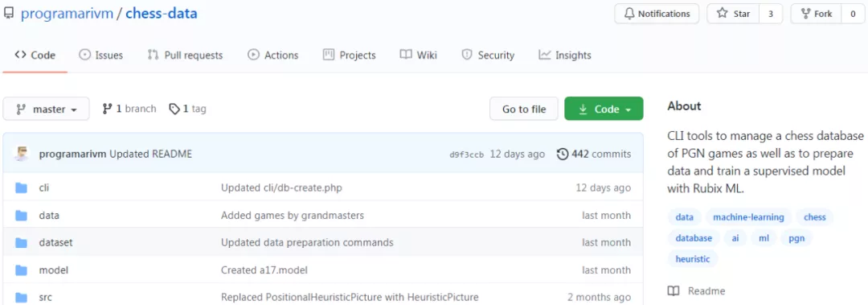The width and height of the screenshot is (868, 305).
Task: Open the model folder
Action: (54, 270)
